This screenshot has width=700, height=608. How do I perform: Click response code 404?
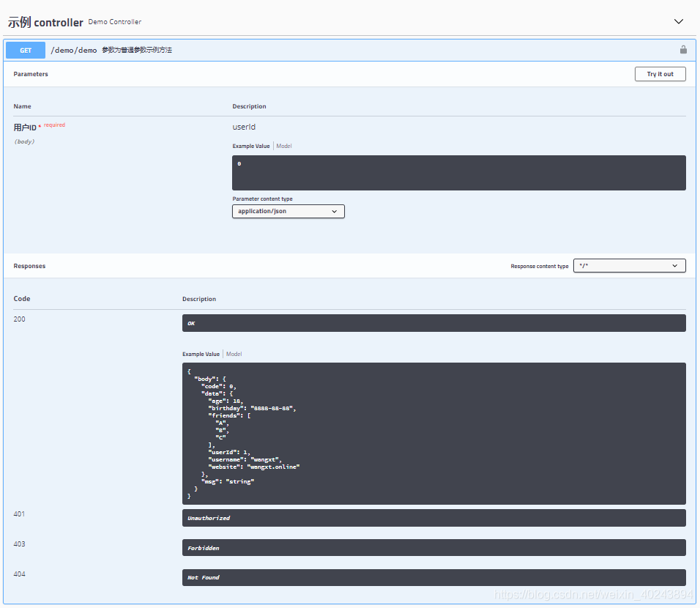point(19,574)
